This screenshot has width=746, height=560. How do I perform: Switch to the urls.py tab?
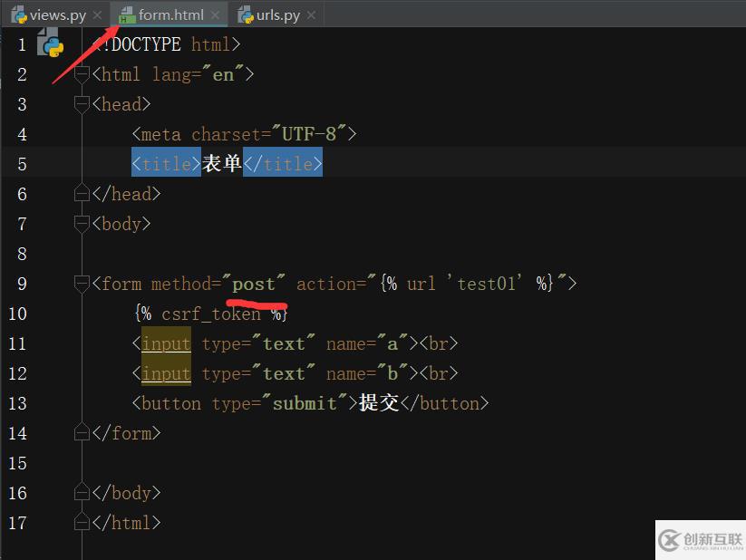tap(278, 15)
